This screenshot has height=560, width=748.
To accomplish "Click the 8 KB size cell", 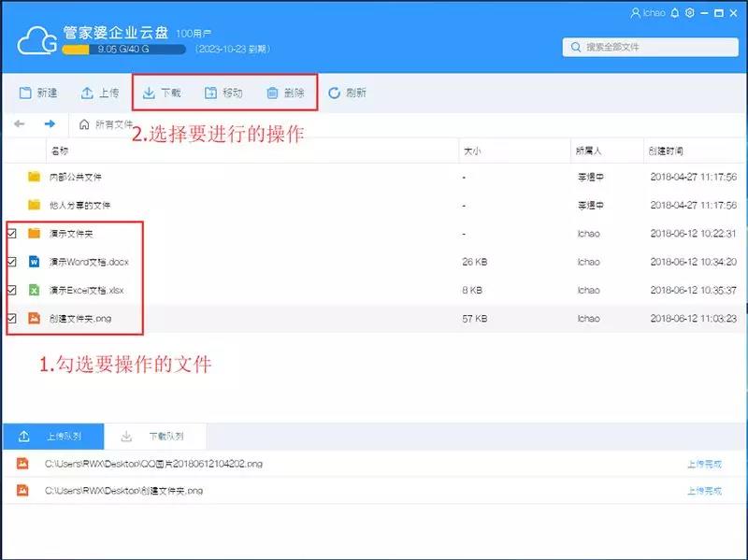I will (x=472, y=290).
